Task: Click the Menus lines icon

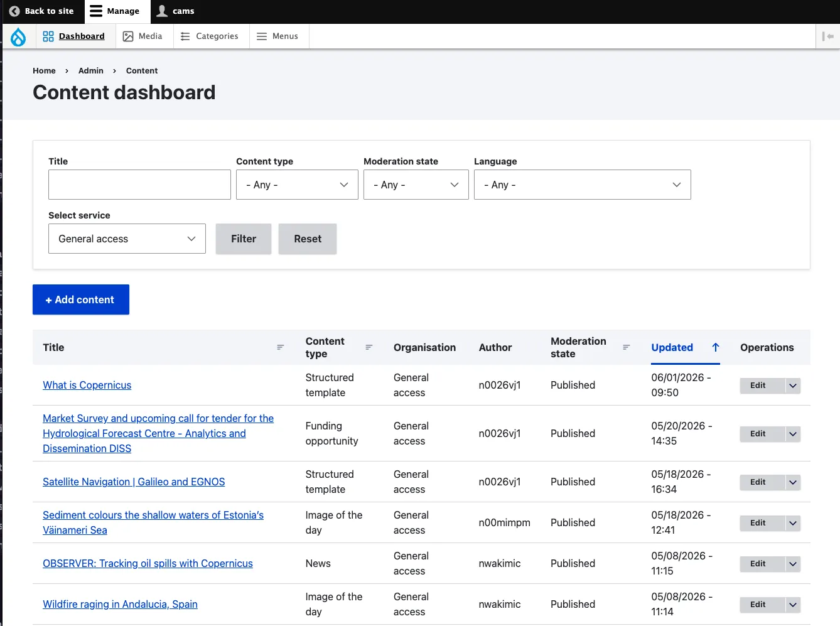Action: (x=262, y=36)
